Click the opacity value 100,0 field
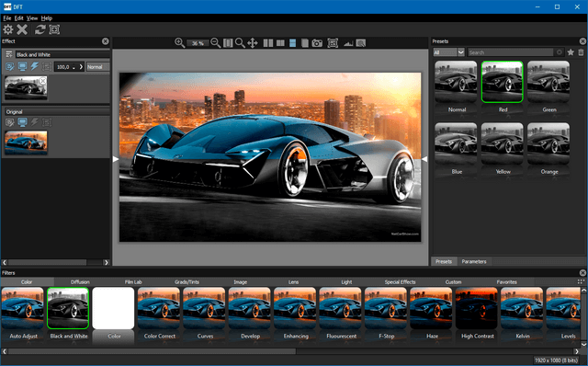This screenshot has height=366, width=588. point(65,67)
